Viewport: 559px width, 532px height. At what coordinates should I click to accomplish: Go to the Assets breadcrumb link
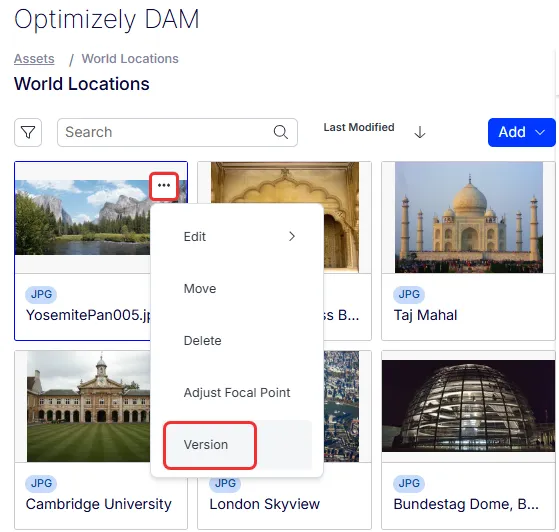34,59
